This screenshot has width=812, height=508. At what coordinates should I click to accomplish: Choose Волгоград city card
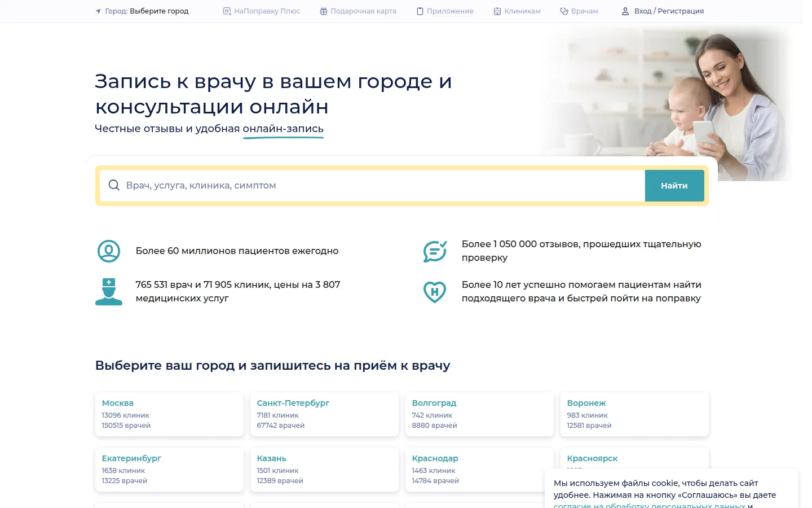479,414
